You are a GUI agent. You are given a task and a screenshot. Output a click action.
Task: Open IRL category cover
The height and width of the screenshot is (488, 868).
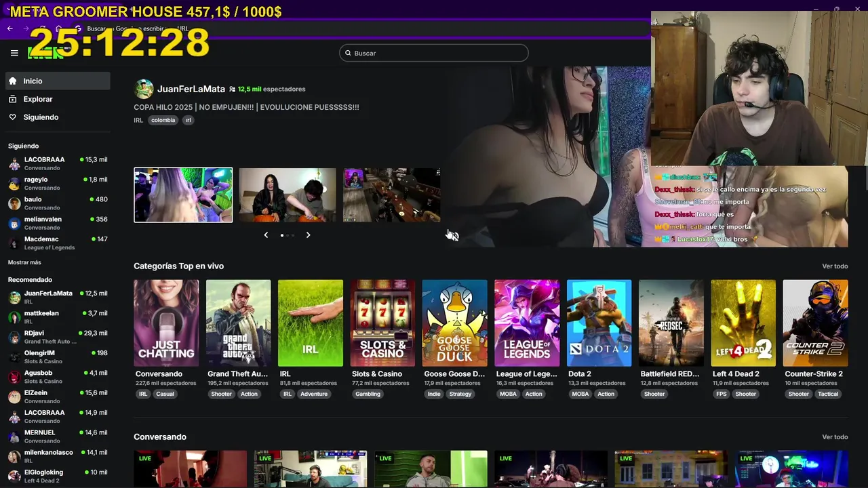click(311, 323)
